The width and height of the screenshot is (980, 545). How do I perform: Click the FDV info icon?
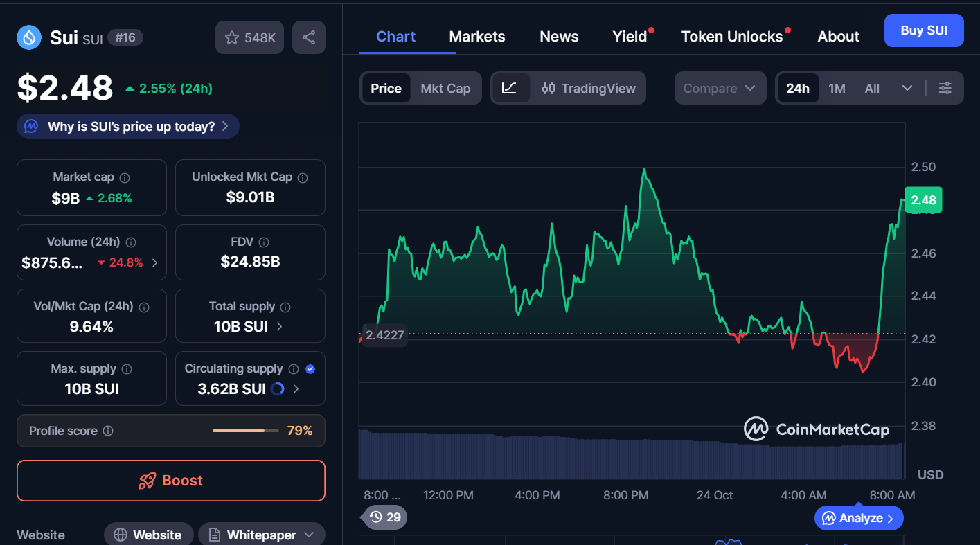tap(263, 242)
